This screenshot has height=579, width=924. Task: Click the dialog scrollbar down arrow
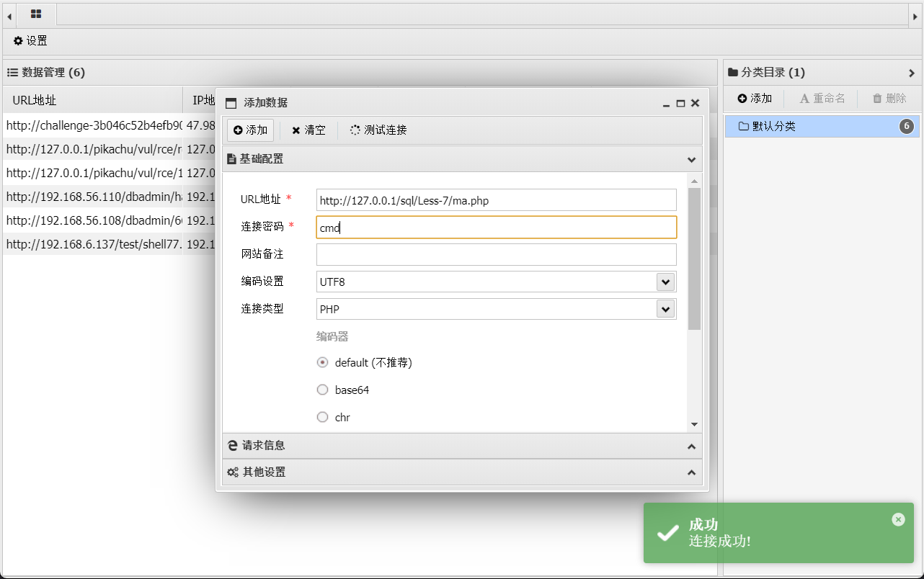pos(694,425)
